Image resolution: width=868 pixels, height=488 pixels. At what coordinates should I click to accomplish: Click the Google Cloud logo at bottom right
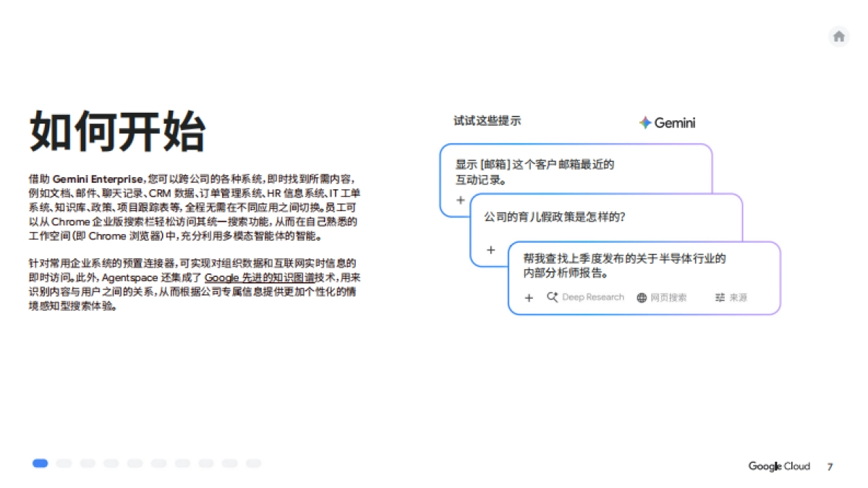tap(779, 466)
